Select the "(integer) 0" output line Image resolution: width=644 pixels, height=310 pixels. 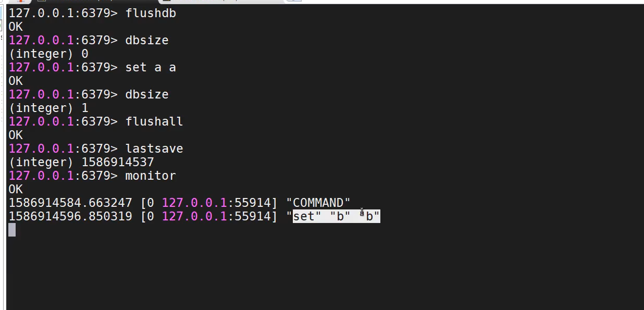tap(48, 54)
